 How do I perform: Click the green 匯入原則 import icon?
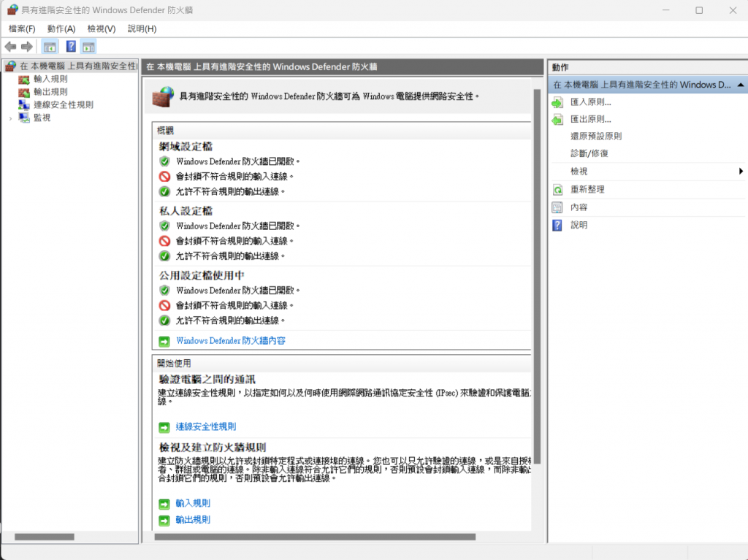[x=557, y=102]
